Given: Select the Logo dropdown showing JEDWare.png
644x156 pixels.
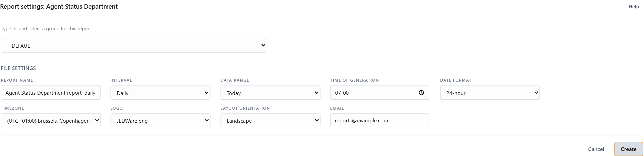Looking at the screenshot, I should click(x=160, y=120).
